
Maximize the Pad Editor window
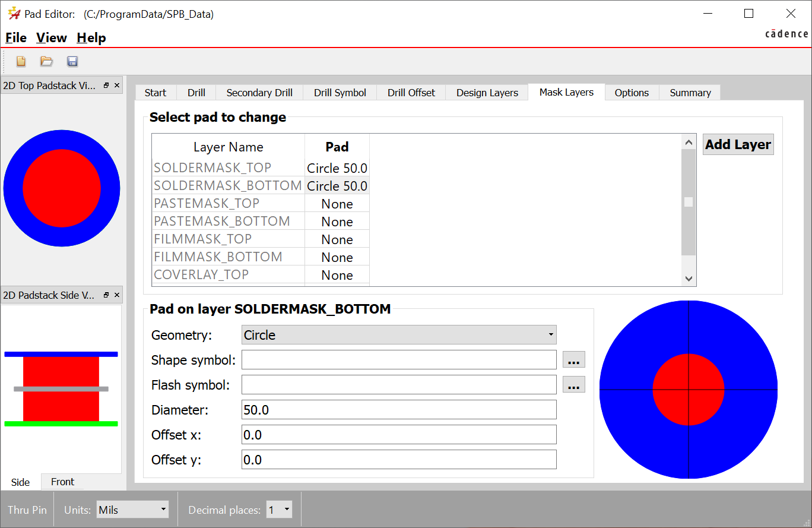[x=748, y=14]
